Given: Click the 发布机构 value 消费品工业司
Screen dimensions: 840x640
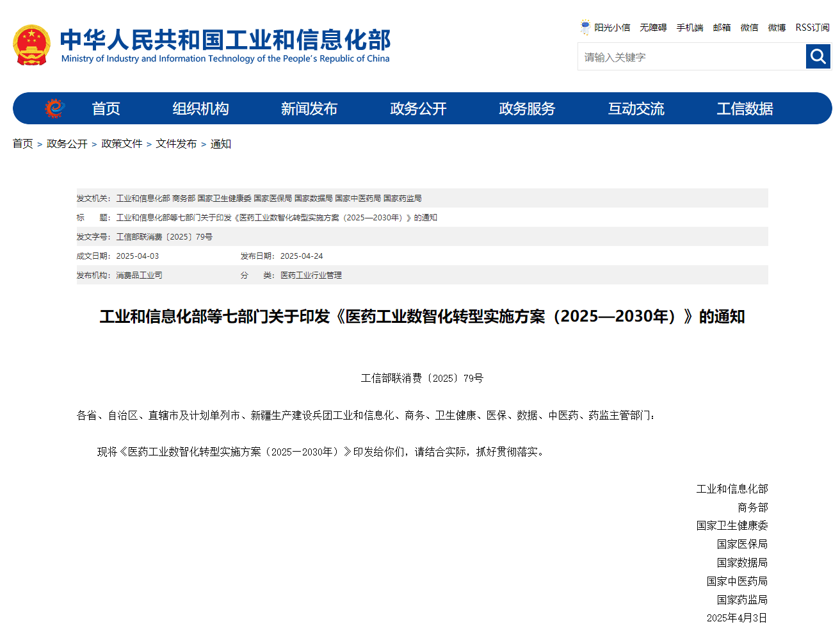Looking at the screenshot, I should [x=139, y=275].
